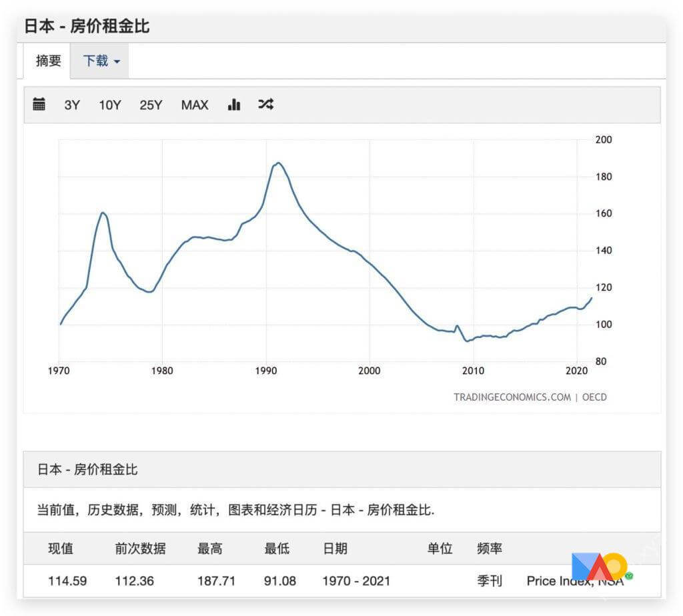Open the calendar date range picker

[x=39, y=104]
